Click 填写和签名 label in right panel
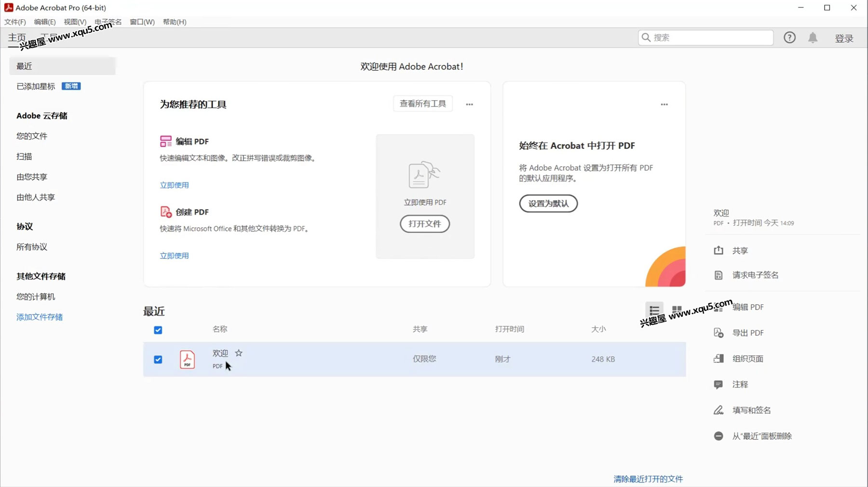This screenshot has height=487, width=868. coord(752,410)
